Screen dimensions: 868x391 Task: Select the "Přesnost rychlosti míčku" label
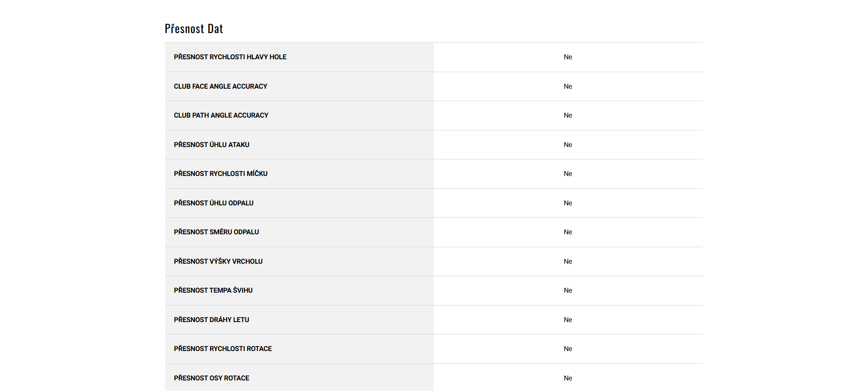[221, 174]
